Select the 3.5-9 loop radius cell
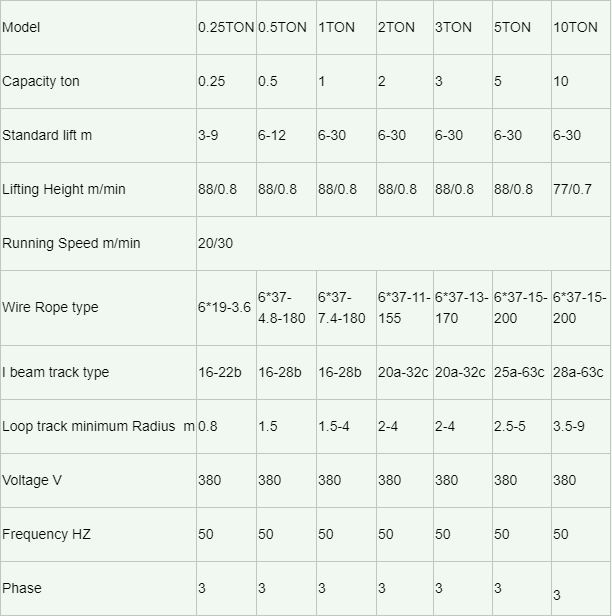The height and width of the screenshot is (616, 612). [x=581, y=426]
